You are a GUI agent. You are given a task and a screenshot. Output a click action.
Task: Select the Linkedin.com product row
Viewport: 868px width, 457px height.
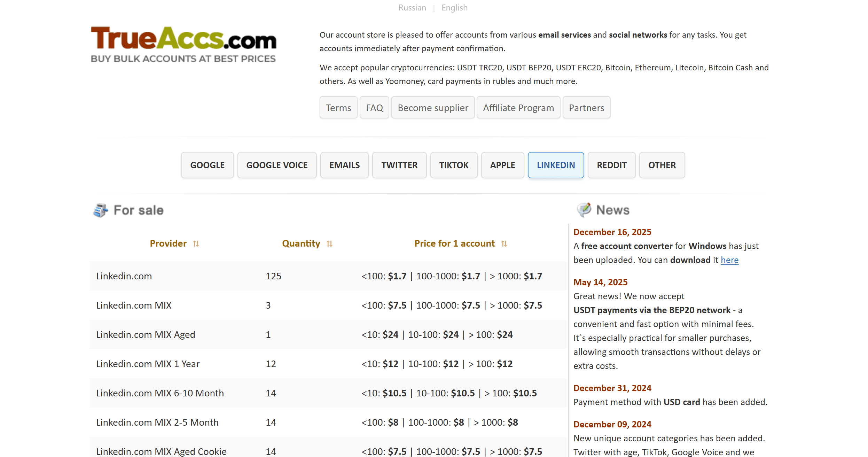(124, 276)
